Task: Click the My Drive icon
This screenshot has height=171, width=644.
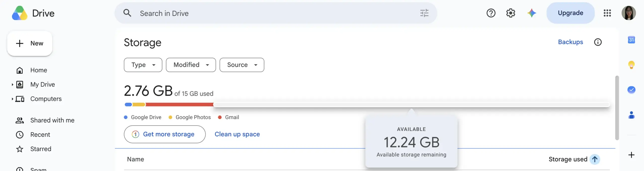Action: [x=20, y=85]
